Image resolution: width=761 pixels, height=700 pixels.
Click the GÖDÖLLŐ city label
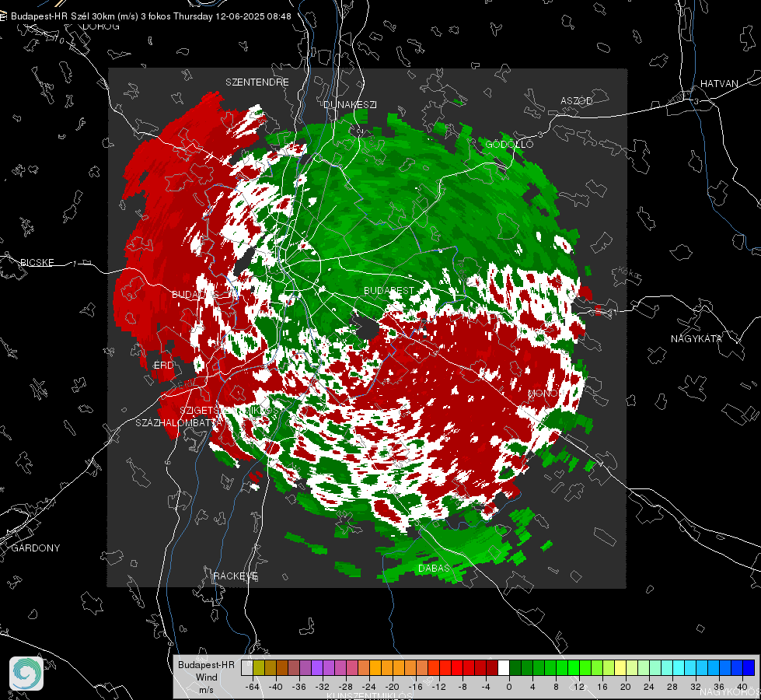508,144
